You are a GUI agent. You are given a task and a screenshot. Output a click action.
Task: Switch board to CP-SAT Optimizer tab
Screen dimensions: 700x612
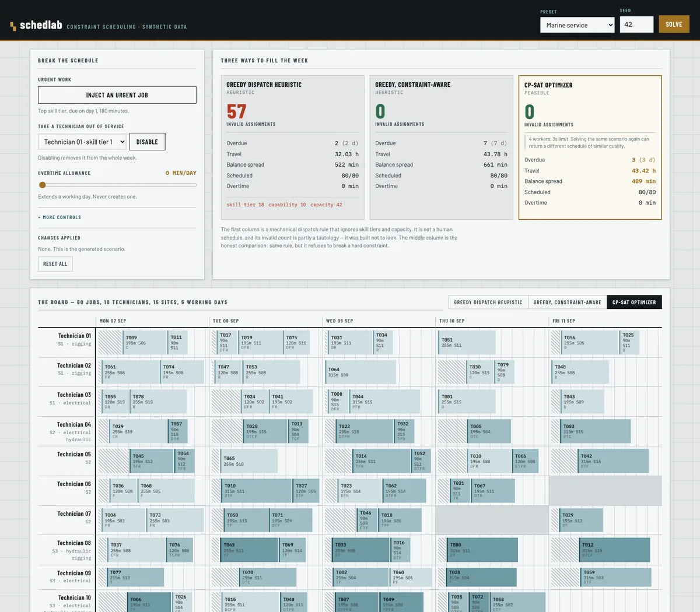click(x=634, y=303)
